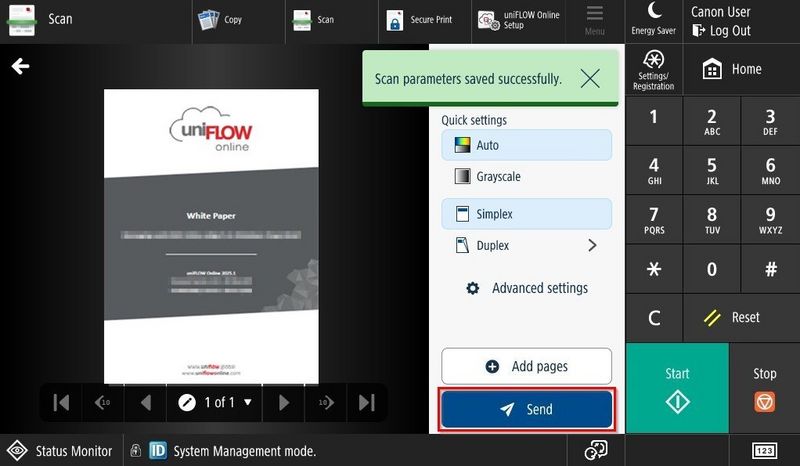Jump to the last preview page

pyautogui.click(x=367, y=402)
